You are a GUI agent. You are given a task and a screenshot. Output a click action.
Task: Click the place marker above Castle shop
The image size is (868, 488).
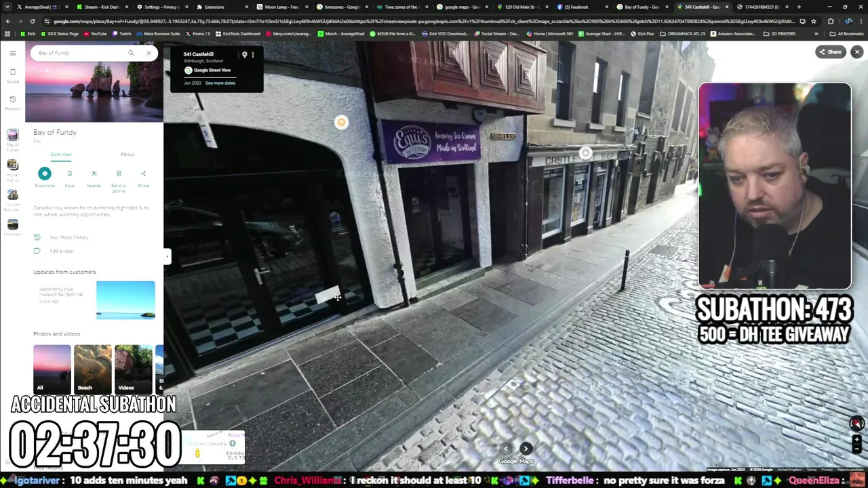585,153
